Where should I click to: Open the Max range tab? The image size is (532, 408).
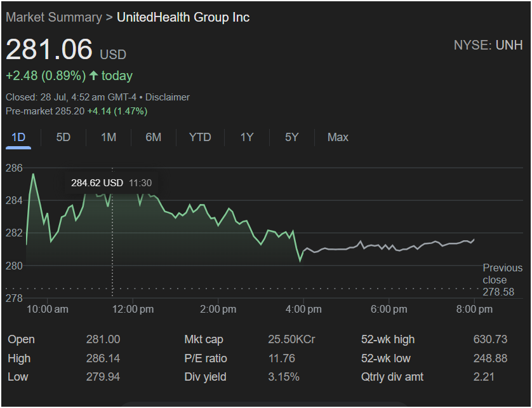click(x=338, y=137)
